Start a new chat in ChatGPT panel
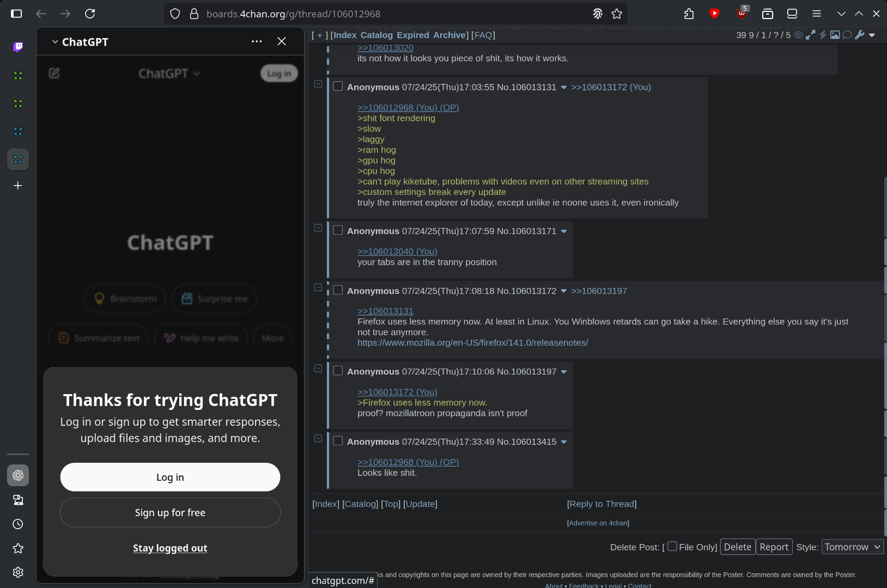This screenshot has width=887, height=588. pos(54,73)
